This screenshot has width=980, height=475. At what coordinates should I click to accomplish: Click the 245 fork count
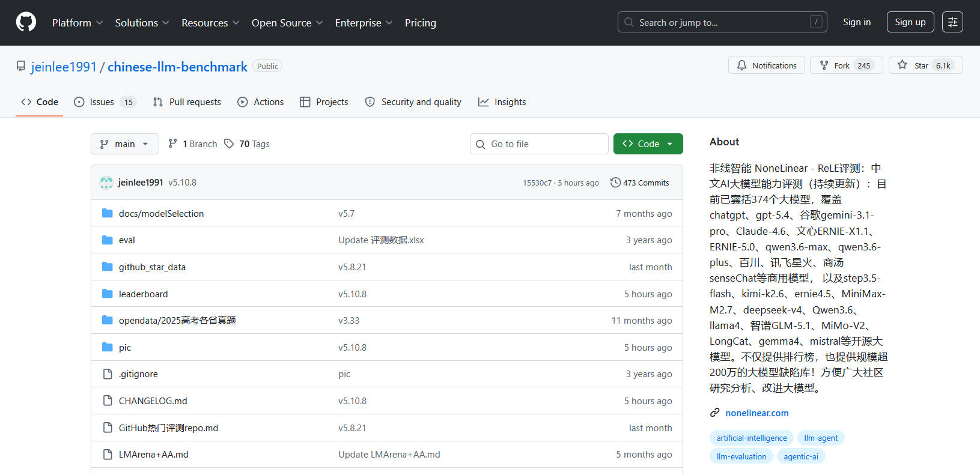pyautogui.click(x=864, y=65)
